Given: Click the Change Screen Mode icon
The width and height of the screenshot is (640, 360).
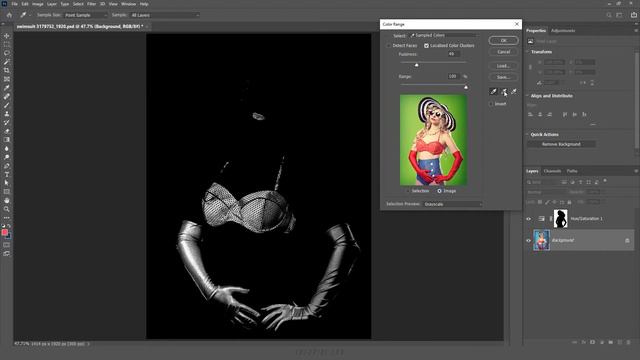Looking at the screenshot, I should click(x=7, y=253).
